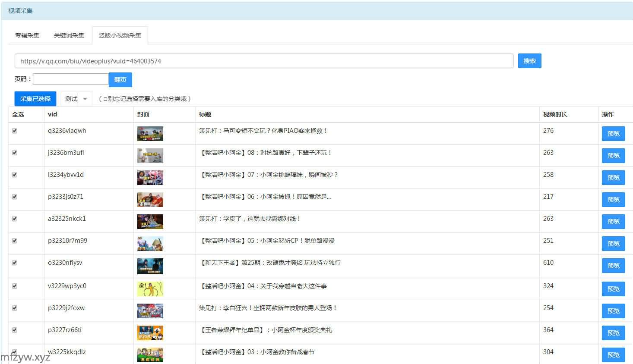Viewport: 633px width, 364px height.
Task: Click the cover image of p3227rz66tl
Action: click(150, 333)
